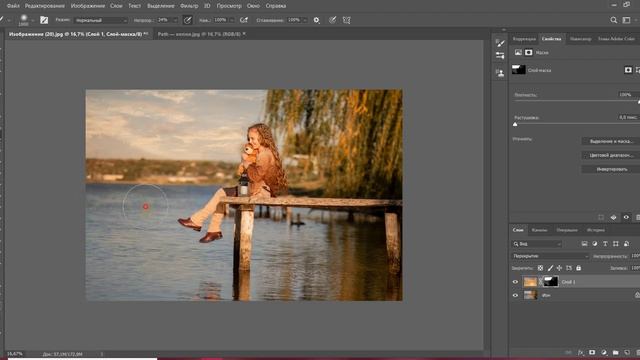Open the brush preset dropdown arrow
Image resolution: width=640 pixels, height=360 pixels.
pos(33,20)
